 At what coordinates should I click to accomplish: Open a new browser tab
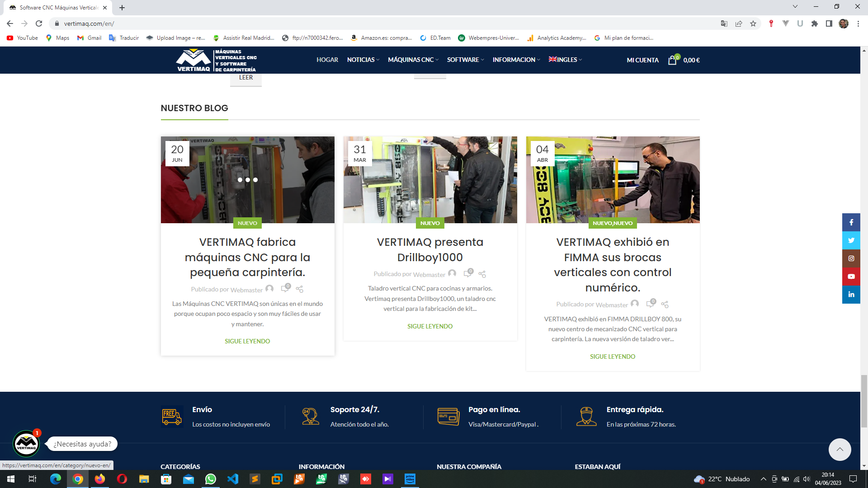(x=122, y=8)
